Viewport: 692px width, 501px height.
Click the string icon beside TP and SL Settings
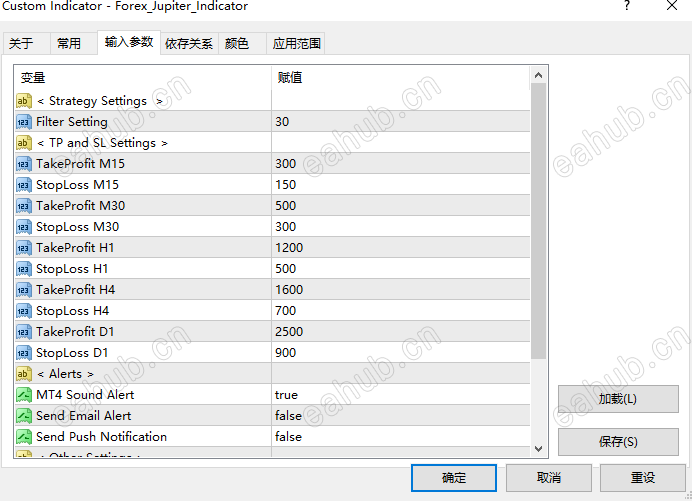[x=24, y=143]
